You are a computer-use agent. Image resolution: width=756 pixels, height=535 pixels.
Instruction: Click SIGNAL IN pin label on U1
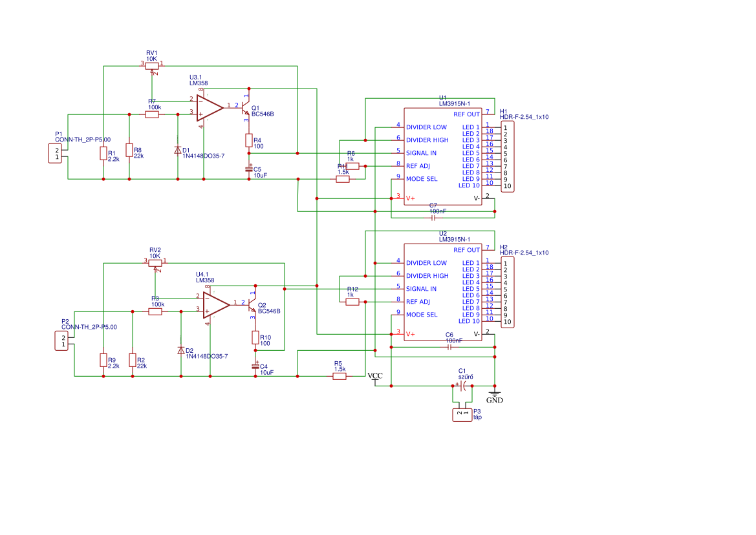point(421,153)
